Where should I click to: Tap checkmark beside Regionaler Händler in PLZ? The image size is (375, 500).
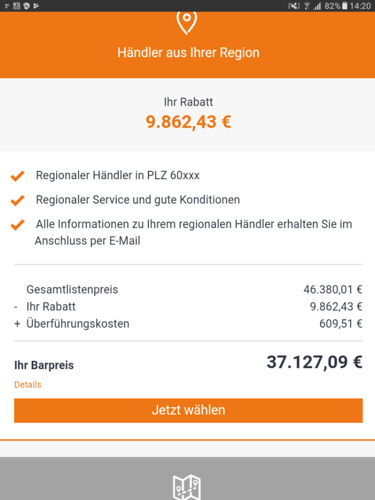tap(17, 176)
